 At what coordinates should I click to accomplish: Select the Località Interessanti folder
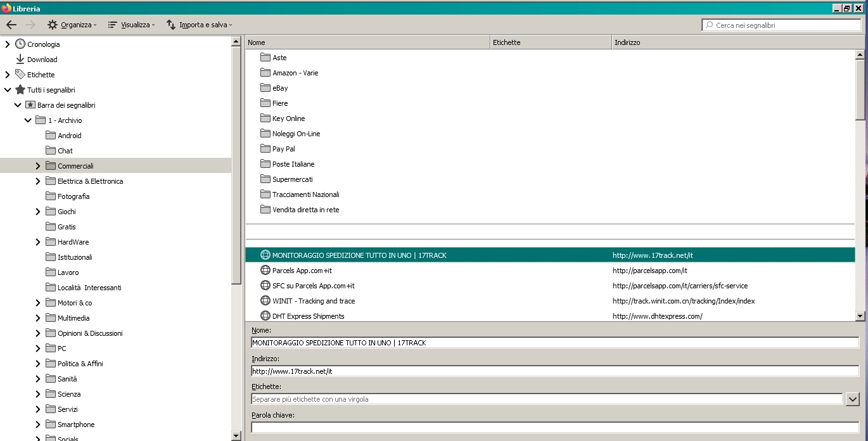(115, 288)
